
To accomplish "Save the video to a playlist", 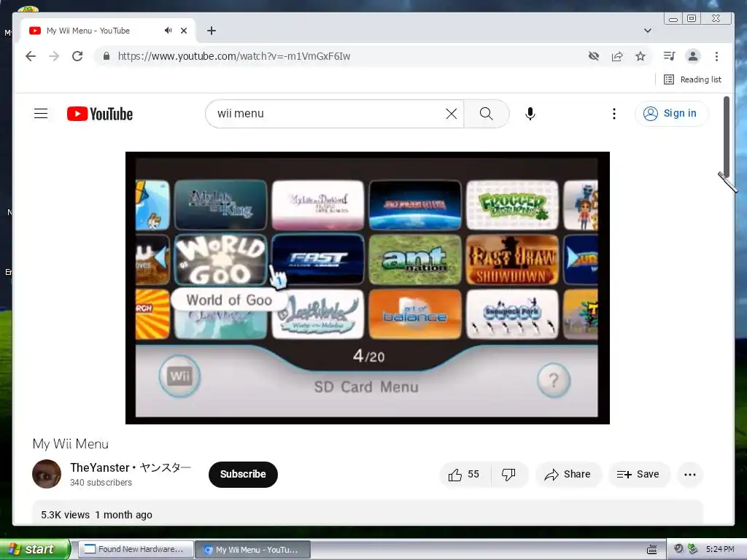I will (x=638, y=474).
